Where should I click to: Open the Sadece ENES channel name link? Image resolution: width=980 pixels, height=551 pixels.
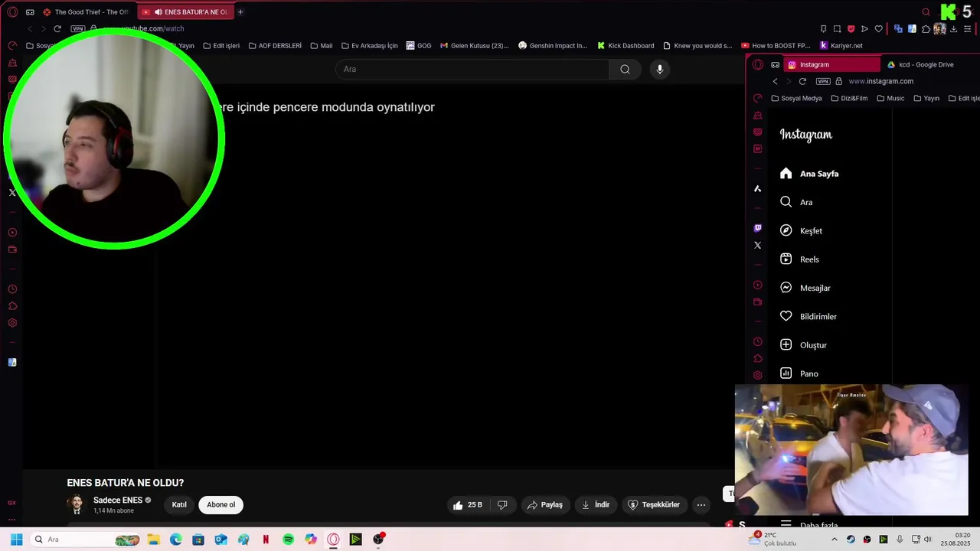118,500
